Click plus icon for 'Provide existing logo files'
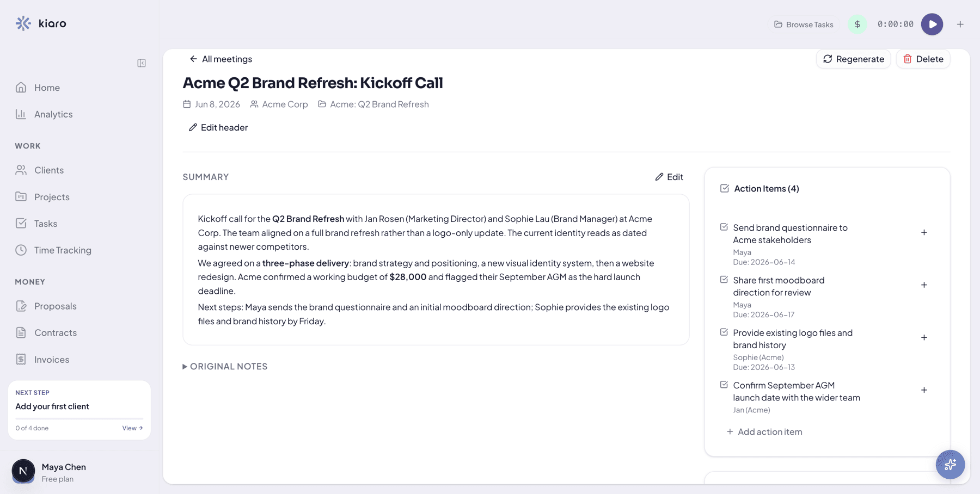The width and height of the screenshot is (980, 494). 924,337
